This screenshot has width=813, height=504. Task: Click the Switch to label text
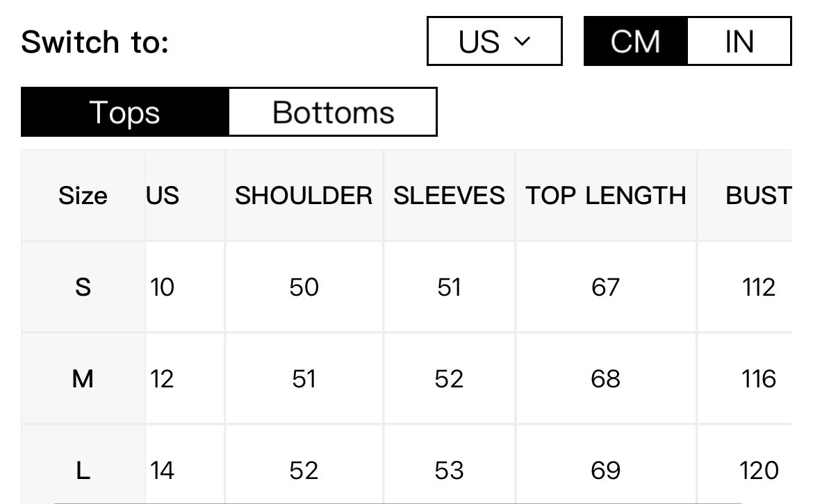pos(95,42)
